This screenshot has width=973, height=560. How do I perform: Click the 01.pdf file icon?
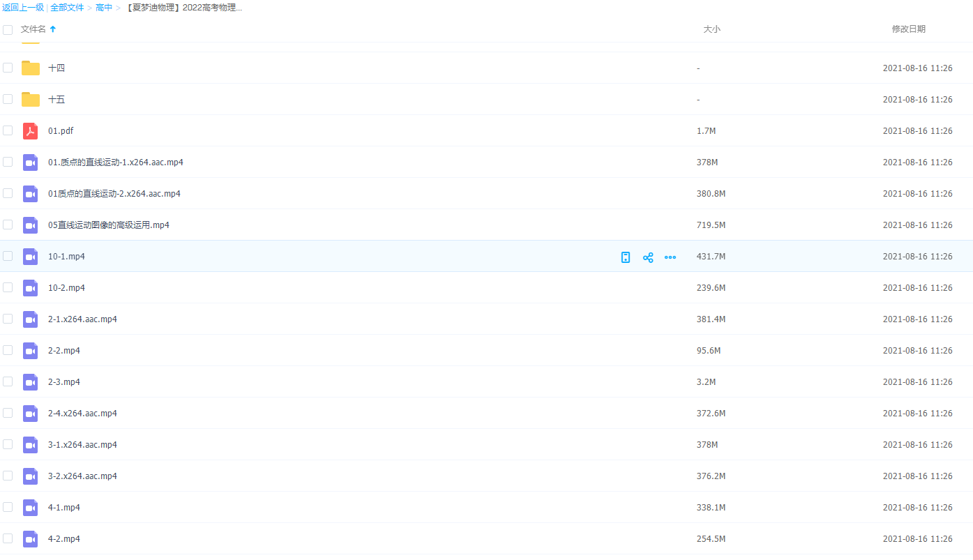30,131
